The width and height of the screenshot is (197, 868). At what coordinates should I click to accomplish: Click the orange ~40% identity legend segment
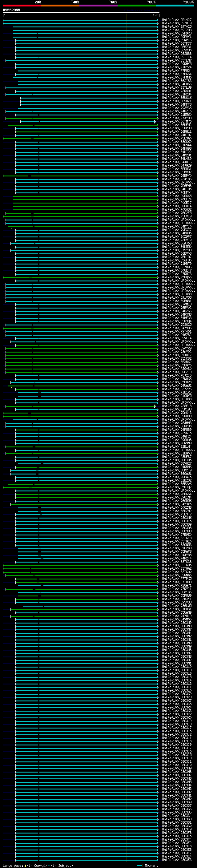click(x=60, y=6)
